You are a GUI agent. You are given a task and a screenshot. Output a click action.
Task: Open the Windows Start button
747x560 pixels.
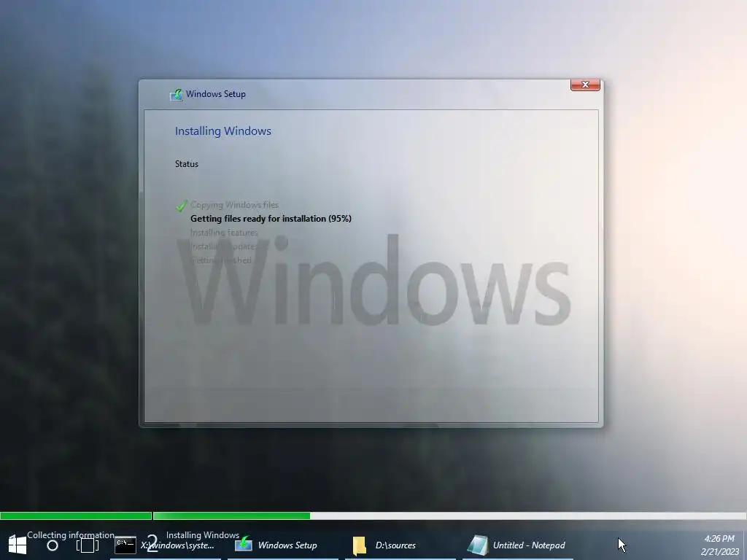[18, 545]
